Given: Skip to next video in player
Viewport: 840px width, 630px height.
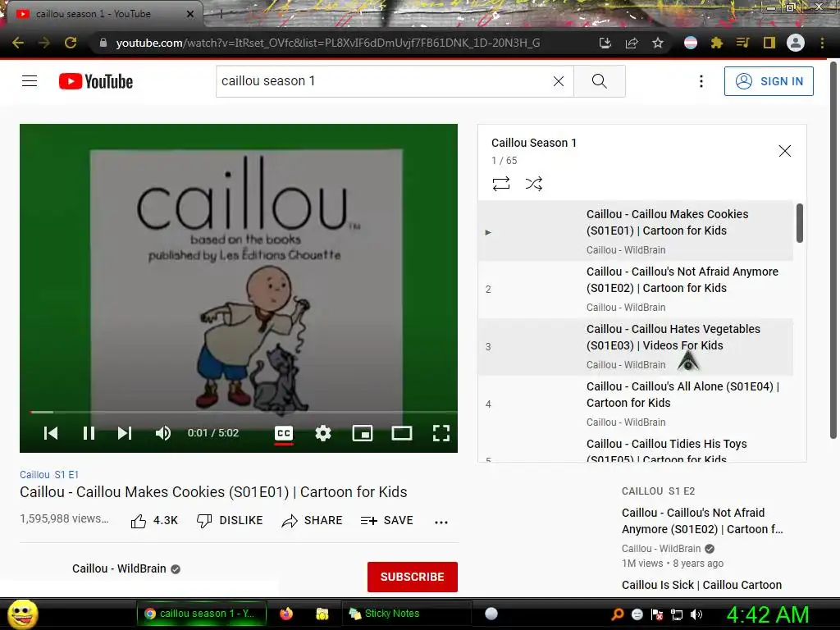Looking at the screenshot, I should (x=125, y=433).
